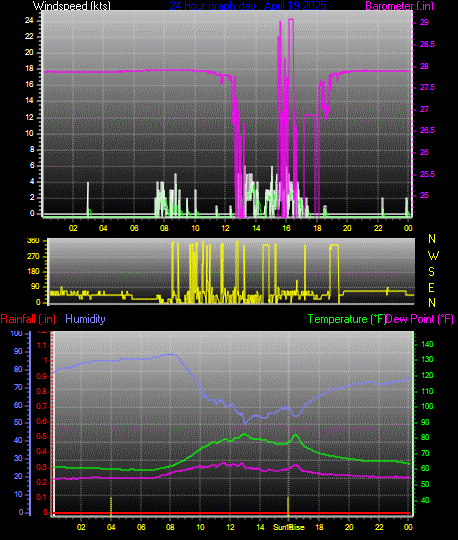
Task: Click the 27.5 barometer axis value
Action: click(427, 87)
